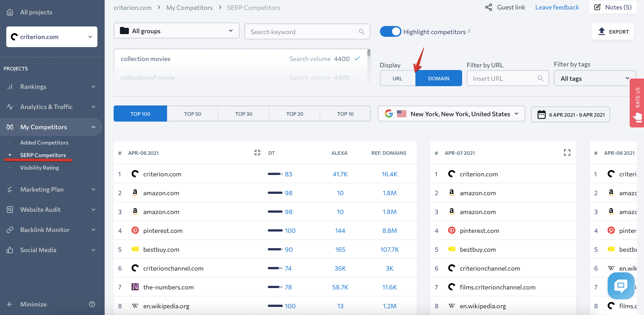The image size is (644, 315).
Task: Select the TOP 10 tab
Action: click(345, 114)
